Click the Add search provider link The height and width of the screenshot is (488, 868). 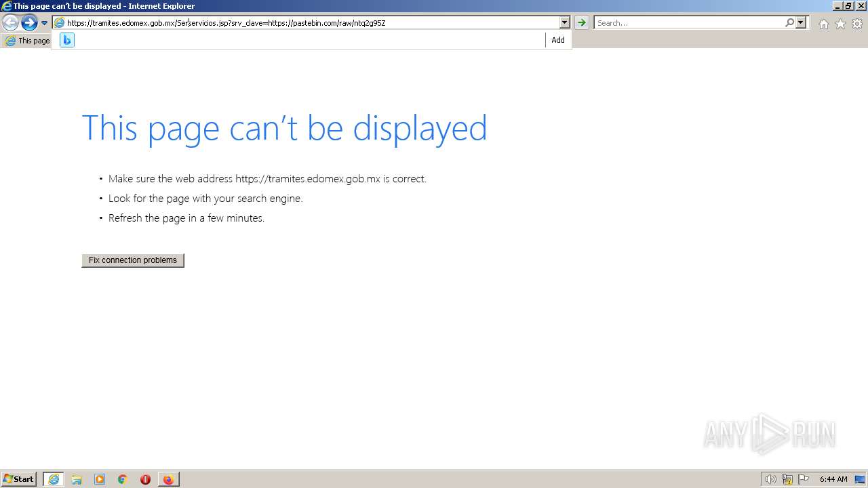[x=558, y=40]
